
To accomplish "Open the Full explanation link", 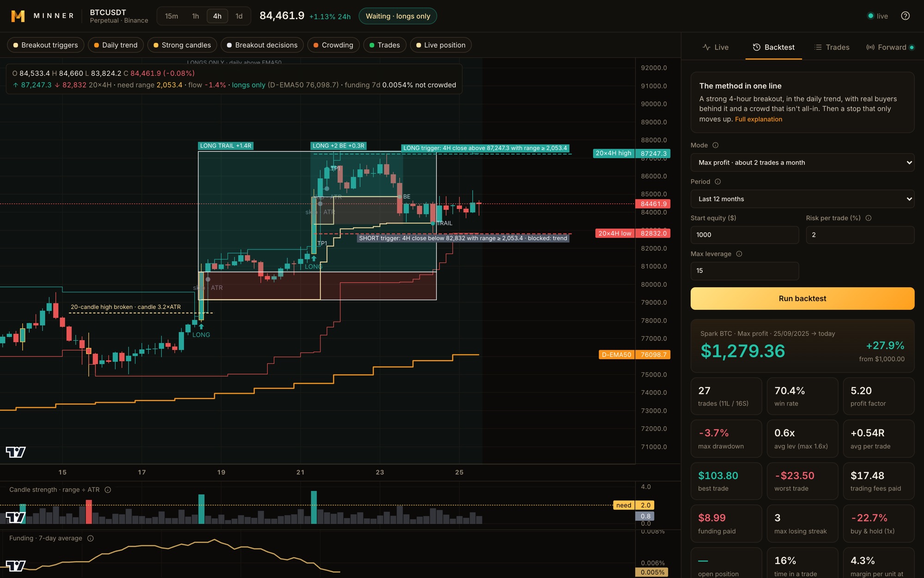I will tap(759, 119).
